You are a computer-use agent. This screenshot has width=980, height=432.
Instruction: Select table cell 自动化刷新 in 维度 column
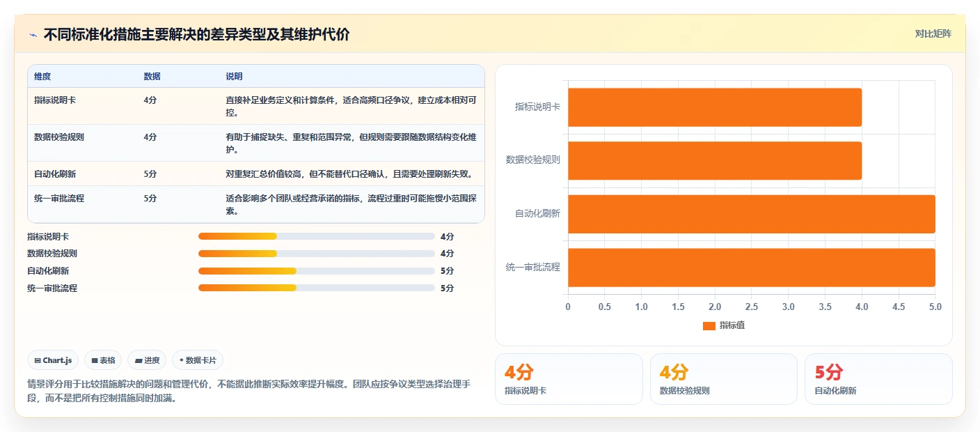point(55,173)
